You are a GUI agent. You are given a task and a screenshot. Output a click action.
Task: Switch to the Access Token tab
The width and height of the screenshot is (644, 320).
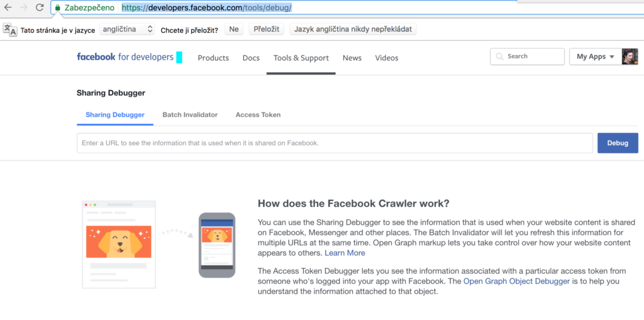[258, 115]
